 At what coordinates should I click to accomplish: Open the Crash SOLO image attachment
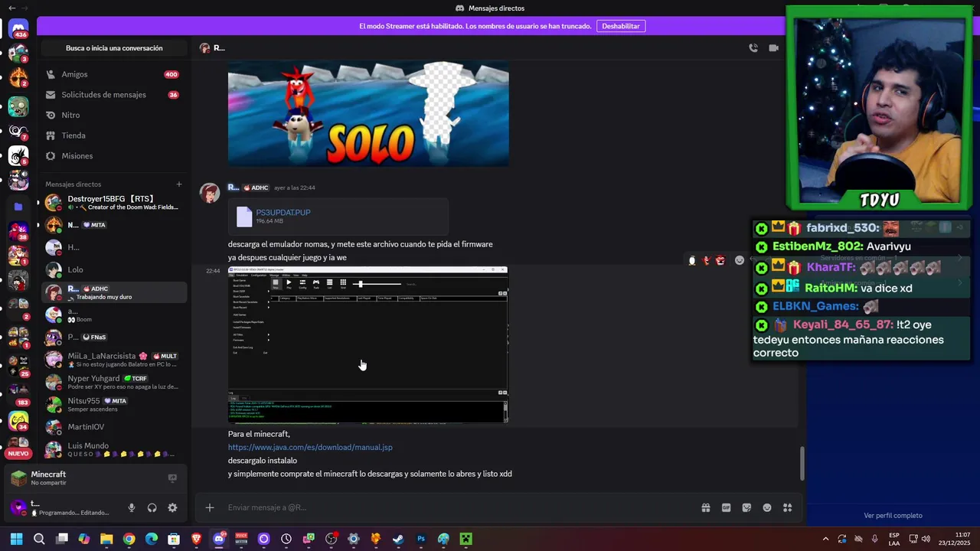coord(368,114)
